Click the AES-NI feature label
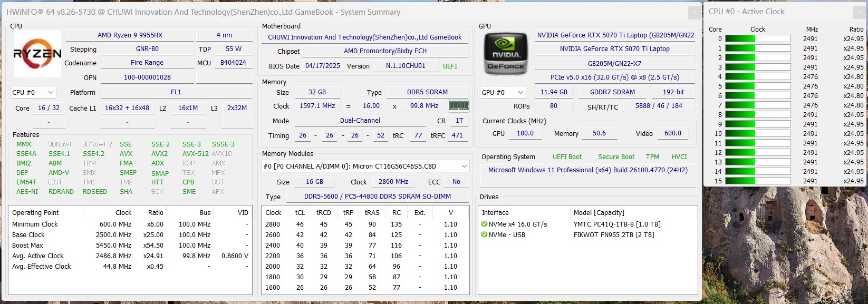 pos(27,192)
